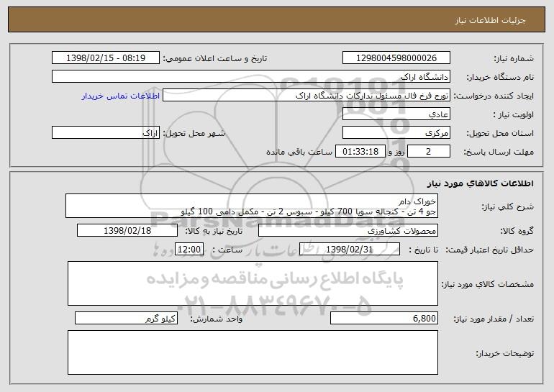Image resolution: width=554 pixels, height=392 pixels.
Task: Select the label واحد شمارش
Action: (217, 319)
